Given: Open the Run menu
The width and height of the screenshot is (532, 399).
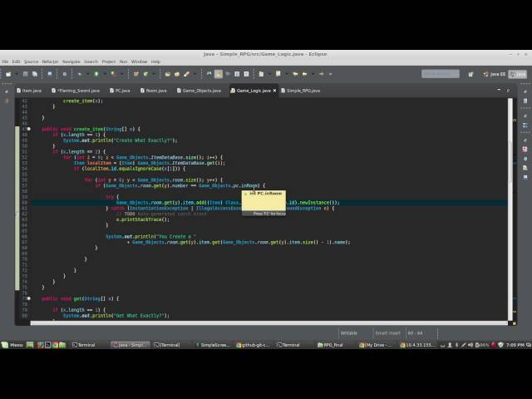Looking at the screenshot, I should tap(123, 62).
